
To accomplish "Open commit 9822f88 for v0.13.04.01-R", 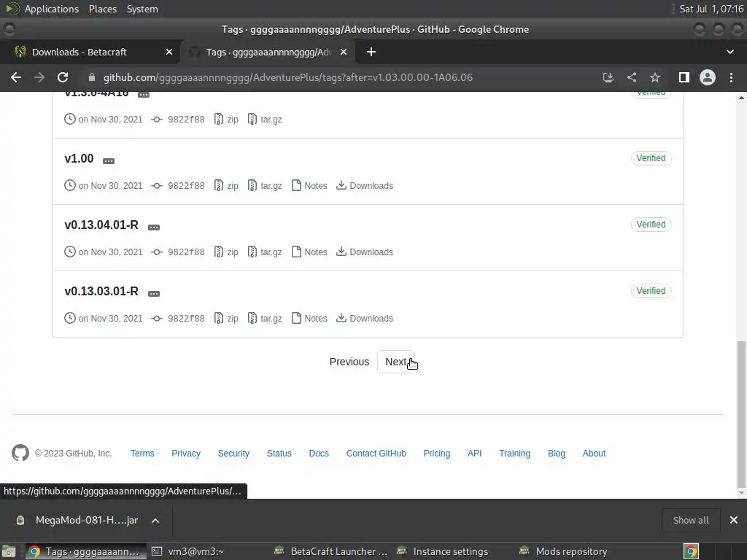I will tap(178, 252).
